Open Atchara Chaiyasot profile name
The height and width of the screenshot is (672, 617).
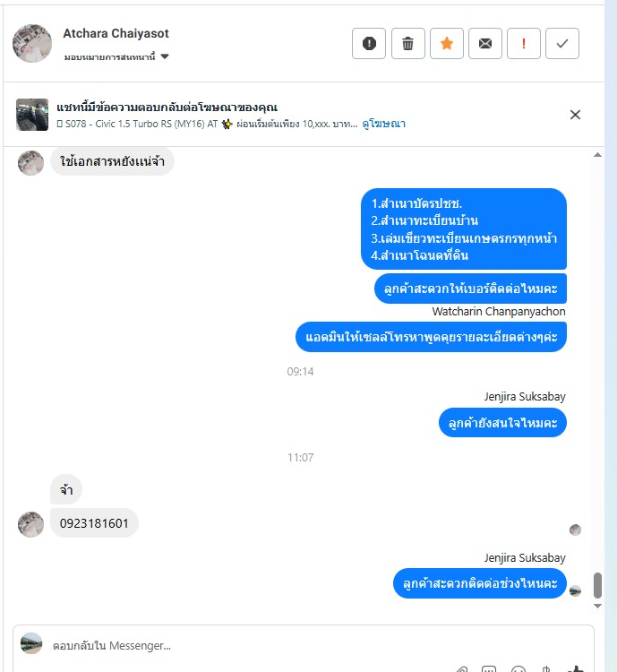[116, 33]
